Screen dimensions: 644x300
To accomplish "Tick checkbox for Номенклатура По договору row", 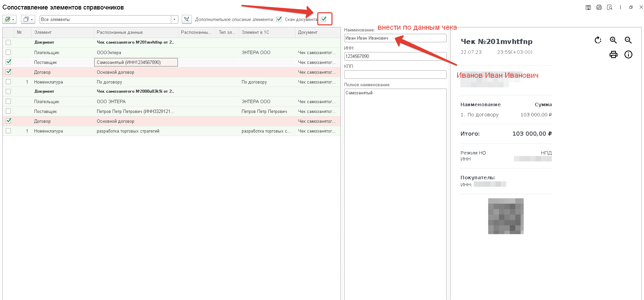I will click(8, 82).
